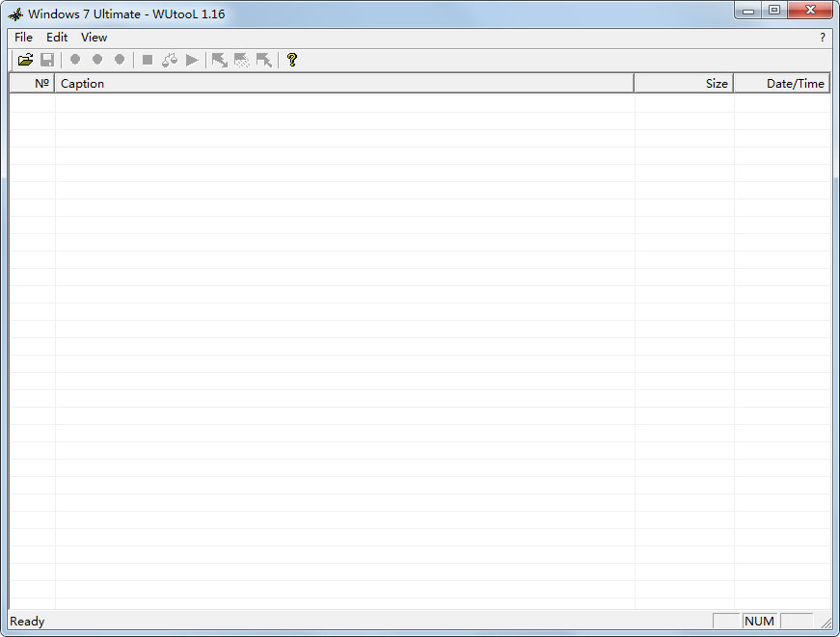Open the Edit menu
Screen dimensions: 840x637
57,38
